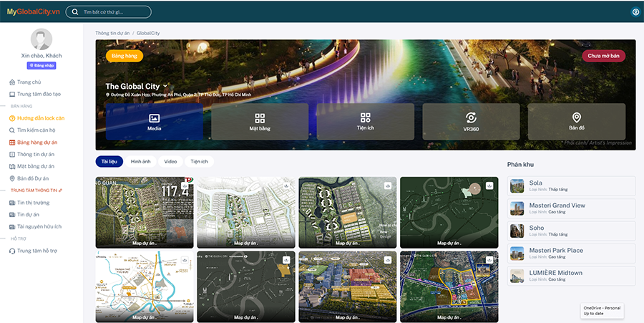Click the Trang chủ home icon
Screen dimensions: 644x323
[12, 82]
